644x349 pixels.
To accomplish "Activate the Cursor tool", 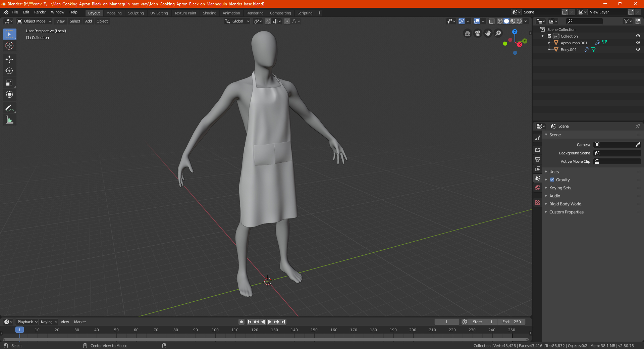I will click(x=9, y=46).
